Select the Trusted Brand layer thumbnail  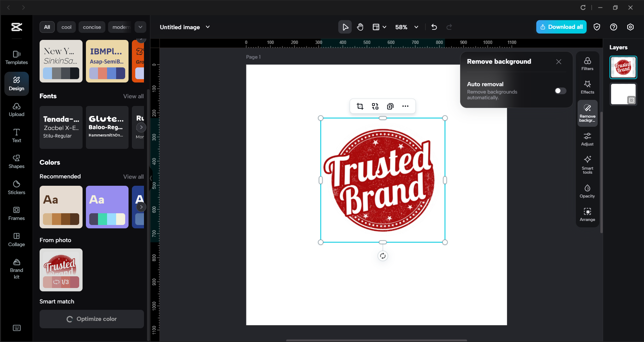(623, 67)
